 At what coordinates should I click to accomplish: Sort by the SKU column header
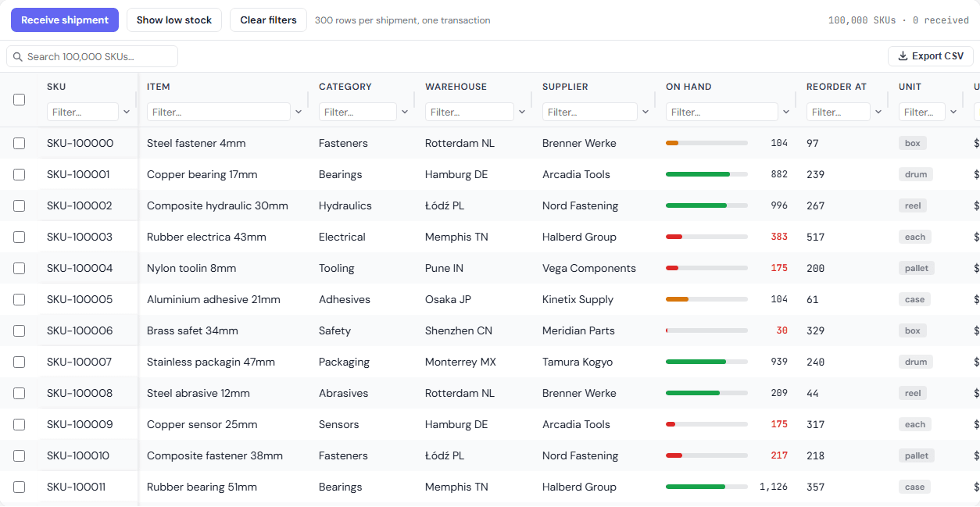(56, 87)
